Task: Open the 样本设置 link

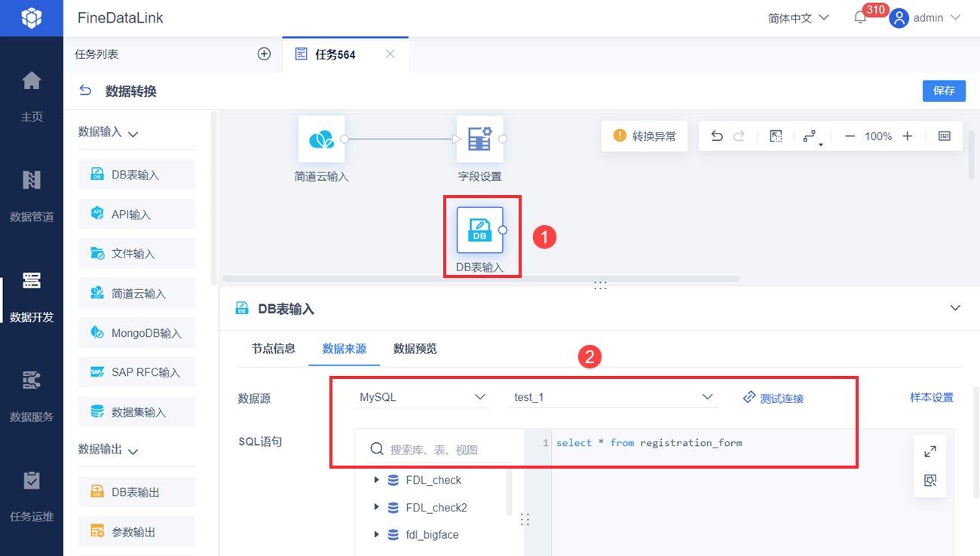Action: [932, 397]
